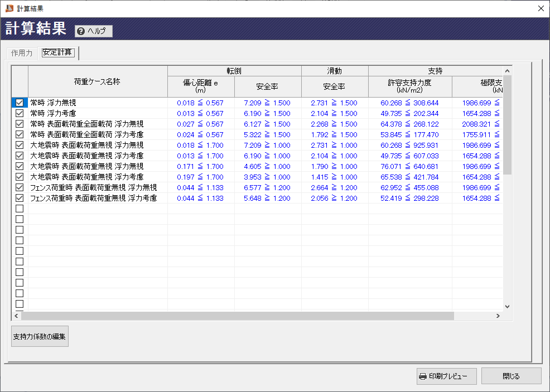The height and width of the screenshot is (392, 550).
Task: Click the table's vertical scrollbar thumb
Action: pos(507,125)
